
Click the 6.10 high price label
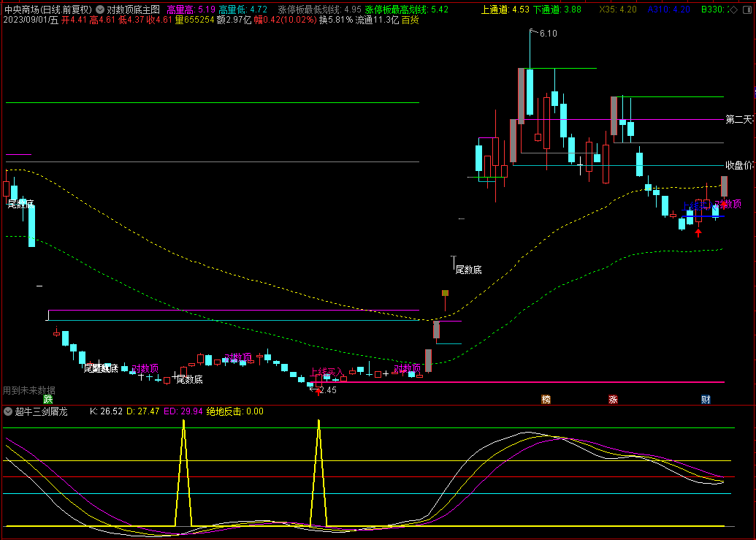548,34
